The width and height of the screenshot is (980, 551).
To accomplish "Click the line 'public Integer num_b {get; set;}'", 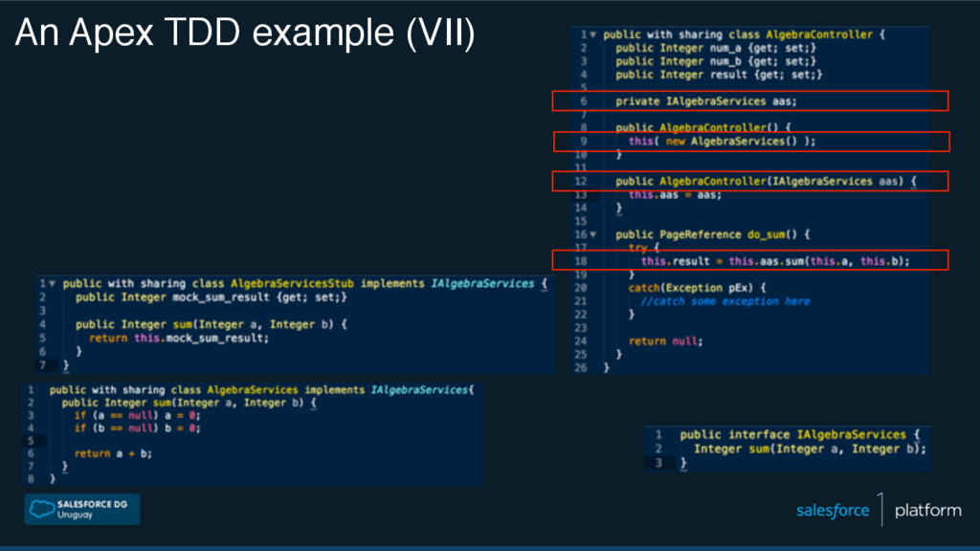I will pos(716,61).
